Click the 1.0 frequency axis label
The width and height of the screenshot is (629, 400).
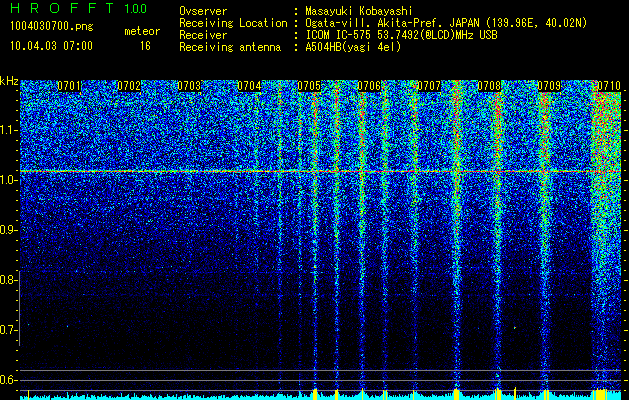pyautogui.click(x=8, y=181)
